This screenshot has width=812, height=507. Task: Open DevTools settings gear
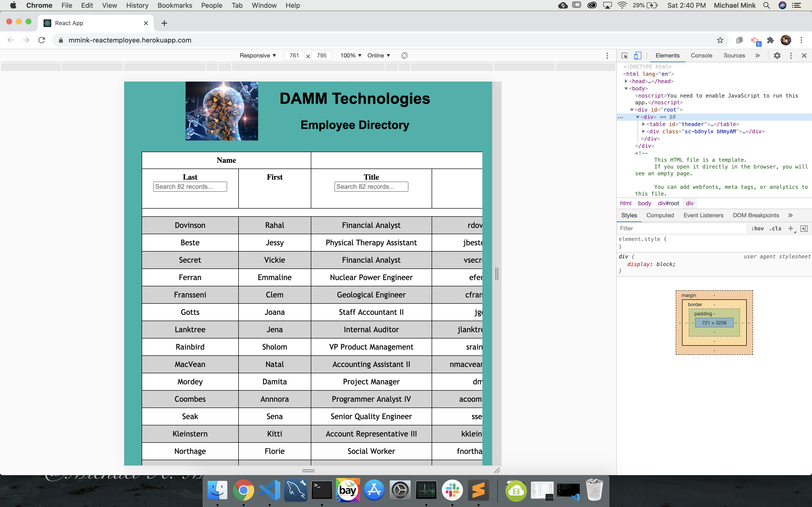coord(777,56)
